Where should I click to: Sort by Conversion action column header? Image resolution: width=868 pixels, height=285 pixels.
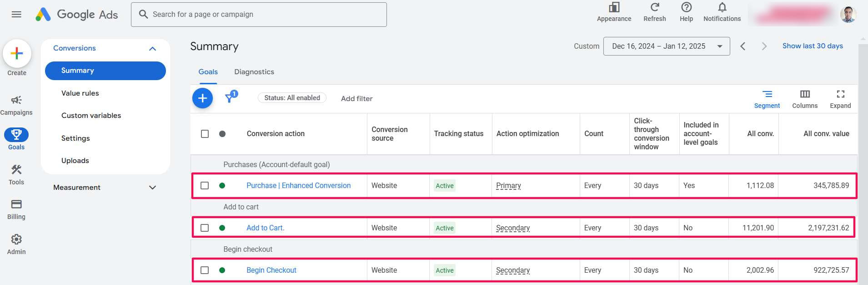pos(276,134)
